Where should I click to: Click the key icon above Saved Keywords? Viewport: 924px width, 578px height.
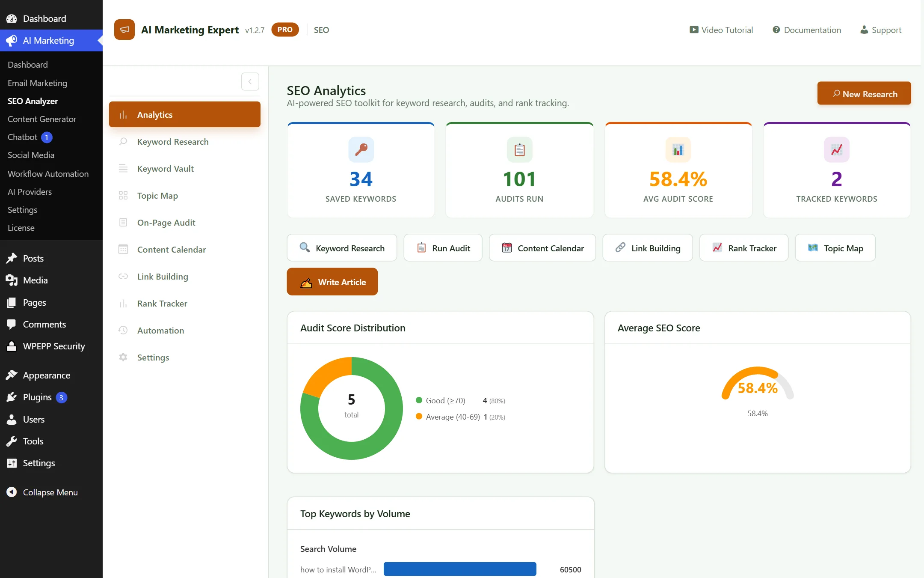pos(361,149)
